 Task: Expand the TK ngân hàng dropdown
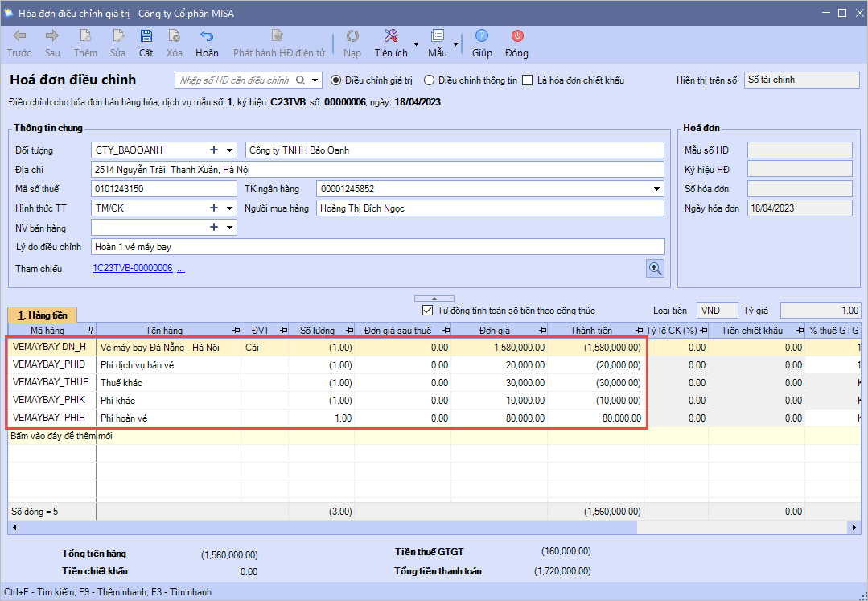[x=657, y=189]
